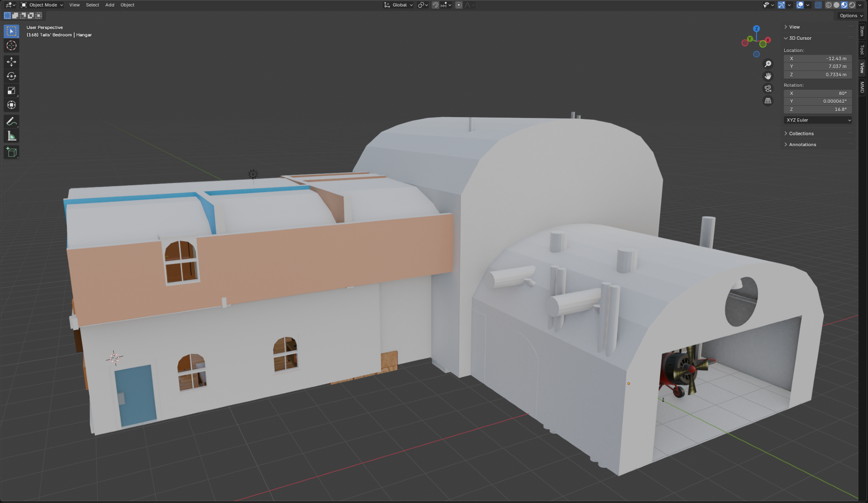Toggle X-ray view
Image resolution: width=868 pixels, height=503 pixels.
coord(818,5)
